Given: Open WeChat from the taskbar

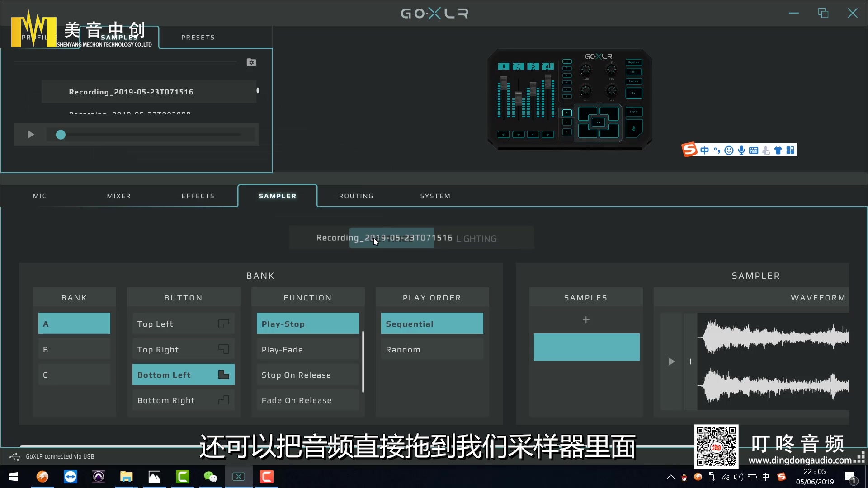Looking at the screenshot, I should pos(211,477).
